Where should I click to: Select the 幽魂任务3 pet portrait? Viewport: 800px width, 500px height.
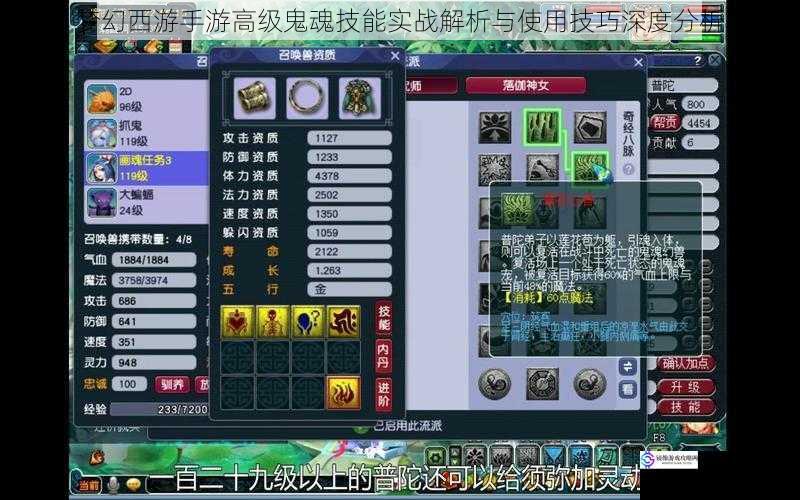(x=102, y=167)
